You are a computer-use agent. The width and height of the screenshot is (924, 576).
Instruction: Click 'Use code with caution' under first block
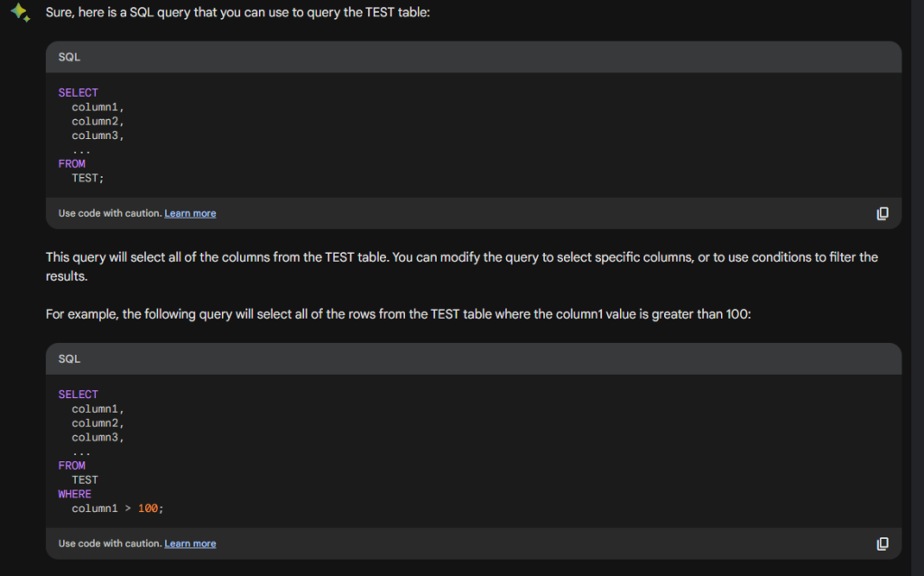pos(109,213)
